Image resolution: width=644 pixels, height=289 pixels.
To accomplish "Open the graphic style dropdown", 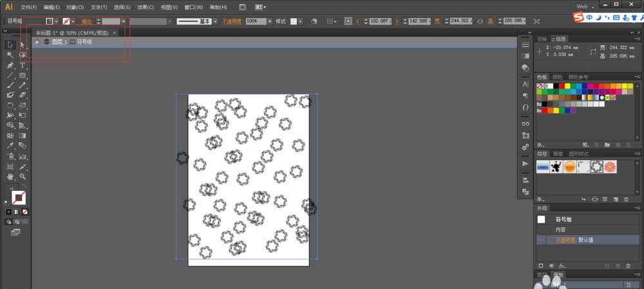I will click(300, 21).
